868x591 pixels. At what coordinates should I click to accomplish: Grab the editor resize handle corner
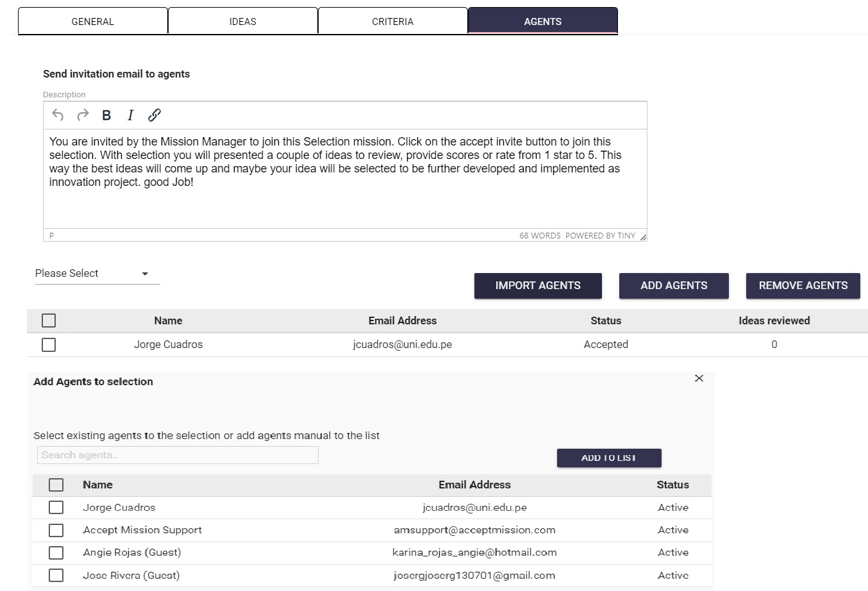(x=642, y=237)
